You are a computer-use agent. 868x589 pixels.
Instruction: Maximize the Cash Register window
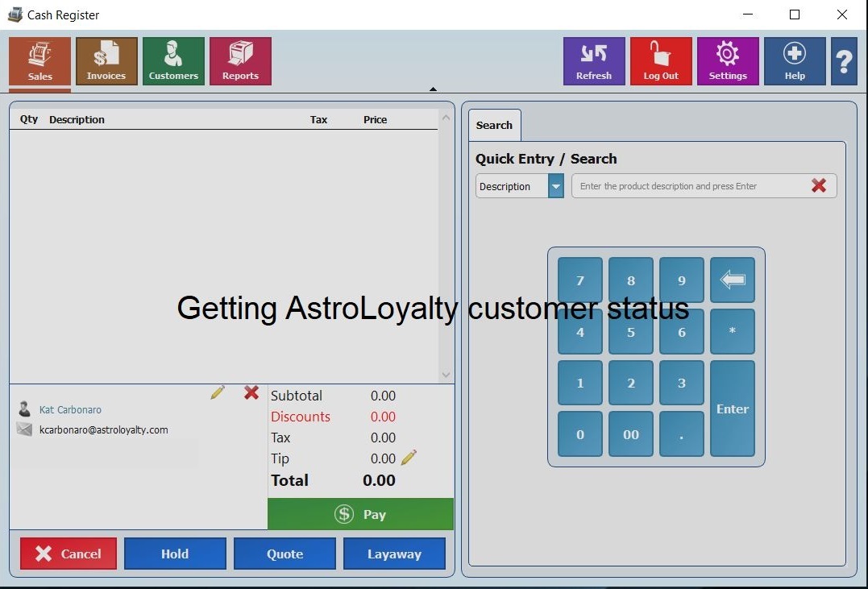795,15
